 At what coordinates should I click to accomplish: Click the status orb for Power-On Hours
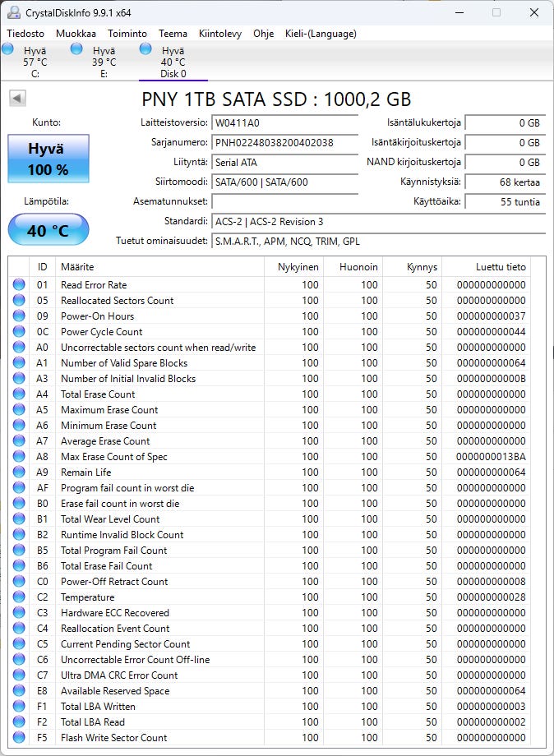[x=19, y=316]
